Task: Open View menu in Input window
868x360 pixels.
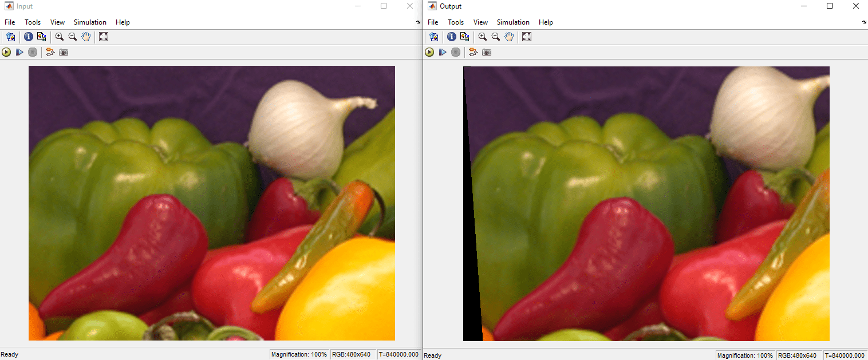Action: (57, 22)
